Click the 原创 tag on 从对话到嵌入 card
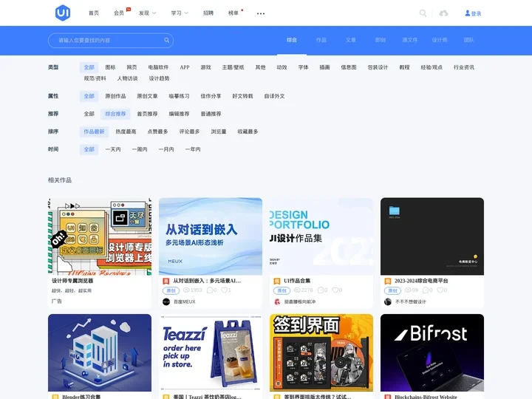The width and height of the screenshot is (532, 399). (x=171, y=290)
